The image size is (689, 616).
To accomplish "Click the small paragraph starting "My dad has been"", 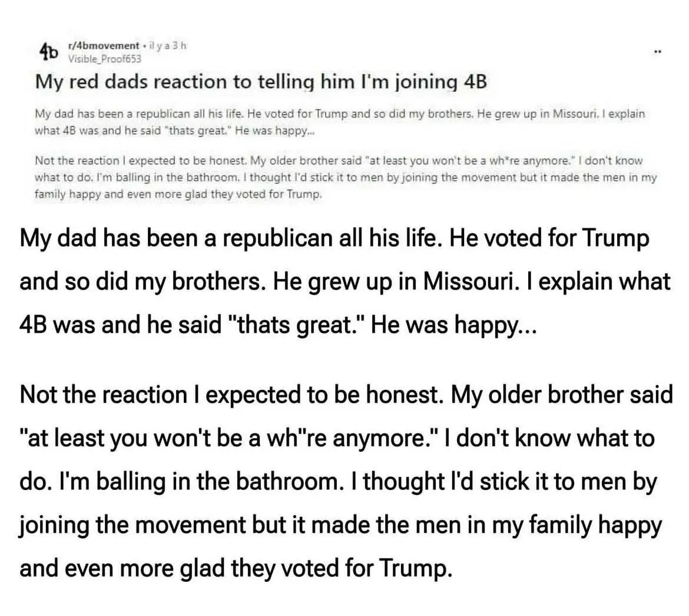I will (x=340, y=121).
